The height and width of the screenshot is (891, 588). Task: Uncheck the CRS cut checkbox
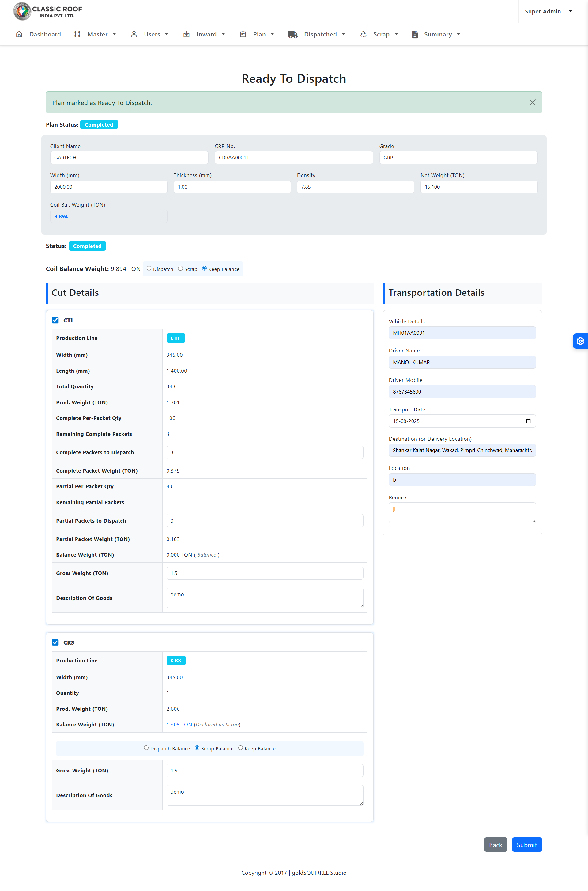tap(55, 642)
